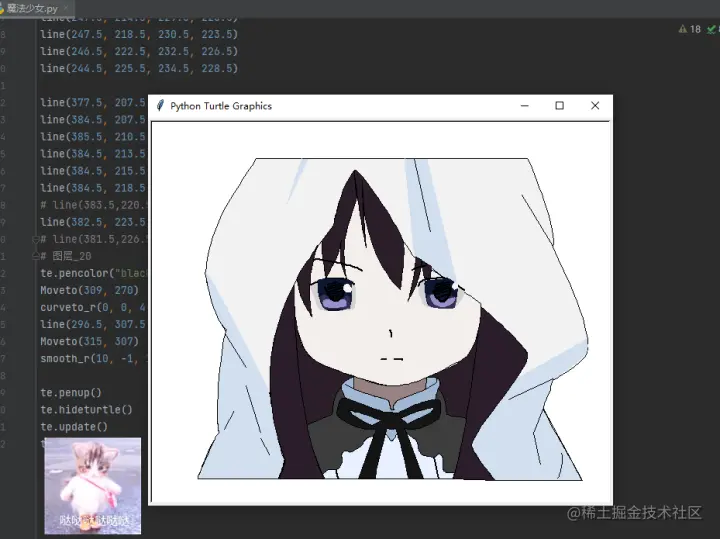Collapse the fold marker beside '# 图层_20'

[x=35, y=256]
